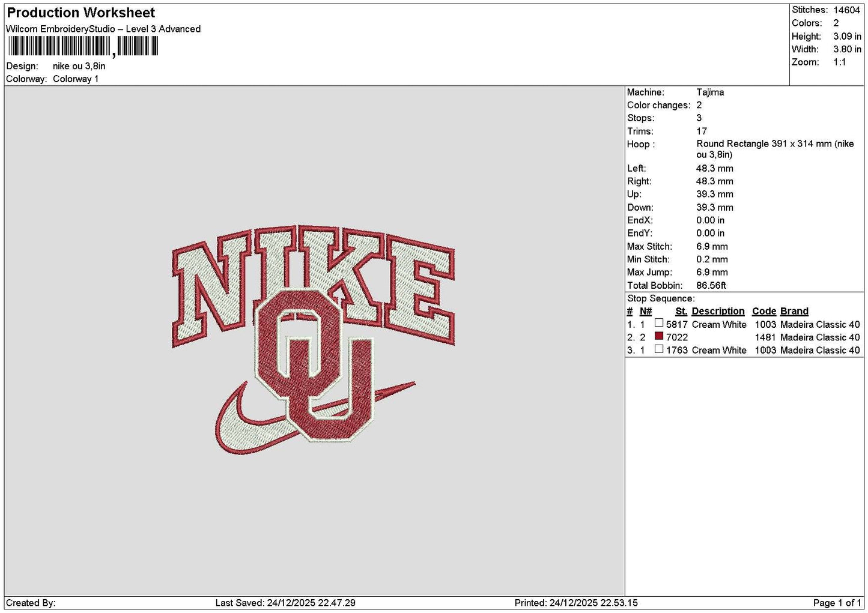Click the 'Max Jump:' label
Screen dimensions: 868x613
click(649, 273)
